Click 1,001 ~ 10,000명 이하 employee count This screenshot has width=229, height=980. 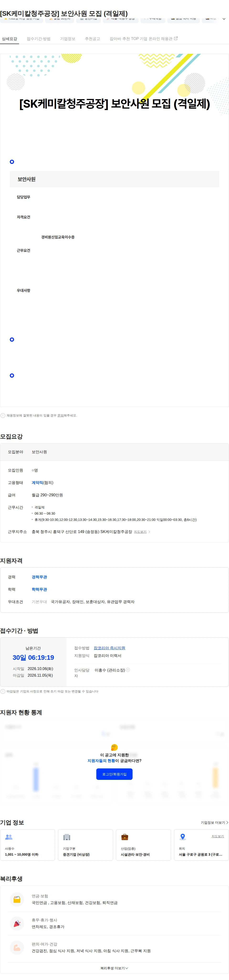coord(22,854)
